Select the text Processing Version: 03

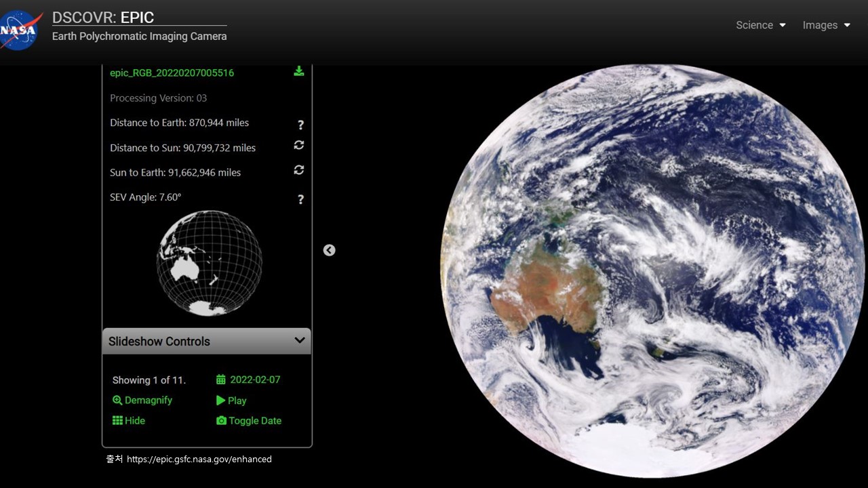158,98
